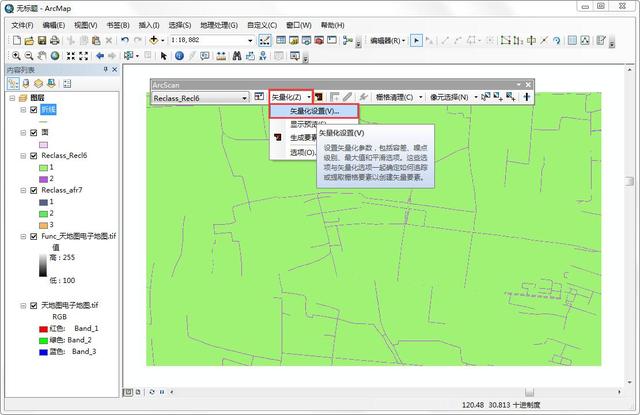The image size is (640, 415).
Task: Open Find with binoculars icon
Action: click(237, 56)
